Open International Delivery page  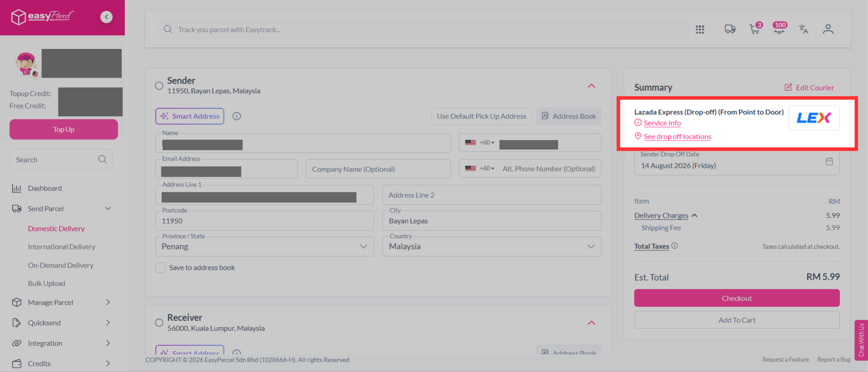(62, 247)
